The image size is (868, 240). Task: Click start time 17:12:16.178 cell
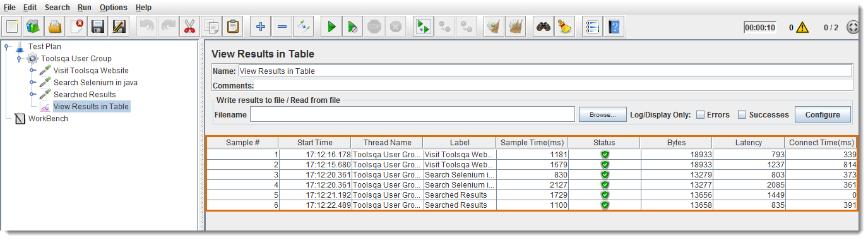[315, 154]
